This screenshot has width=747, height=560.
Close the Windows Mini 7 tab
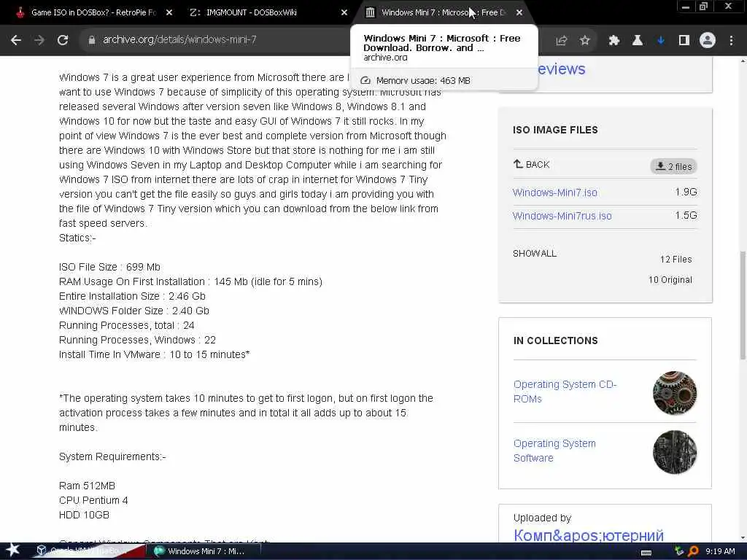pyautogui.click(x=519, y=13)
